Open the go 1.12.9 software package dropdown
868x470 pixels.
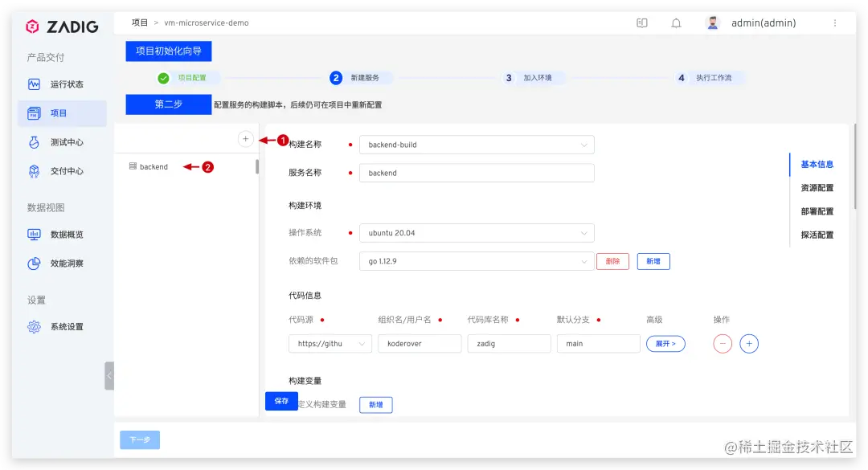(x=477, y=261)
